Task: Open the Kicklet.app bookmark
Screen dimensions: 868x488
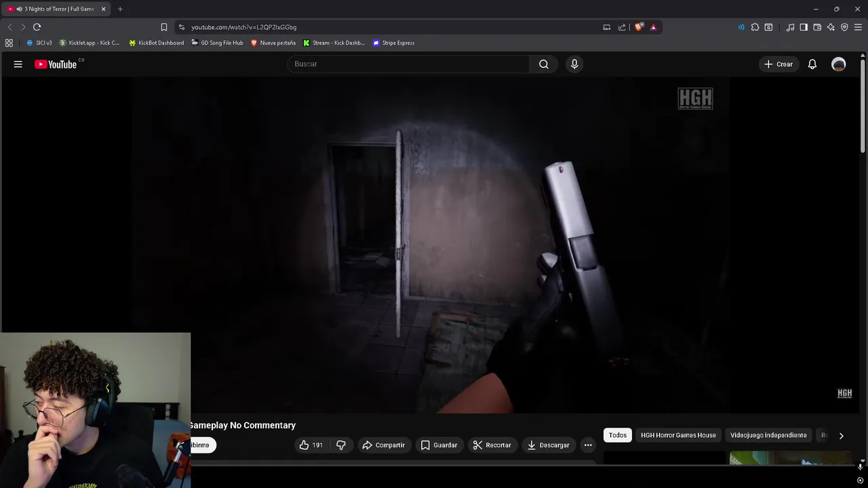Action: (x=90, y=43)
